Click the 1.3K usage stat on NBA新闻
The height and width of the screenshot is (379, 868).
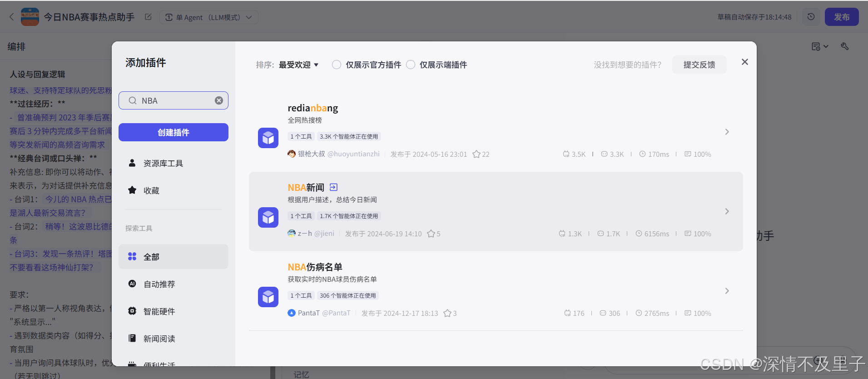(x=570, y=234)
